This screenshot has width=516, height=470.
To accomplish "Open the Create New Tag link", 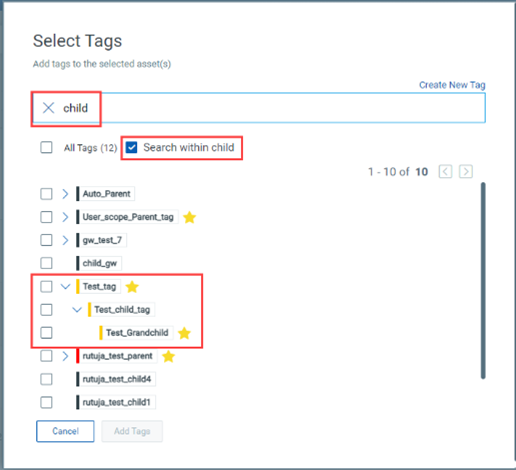I will click(x=452, y=85).
